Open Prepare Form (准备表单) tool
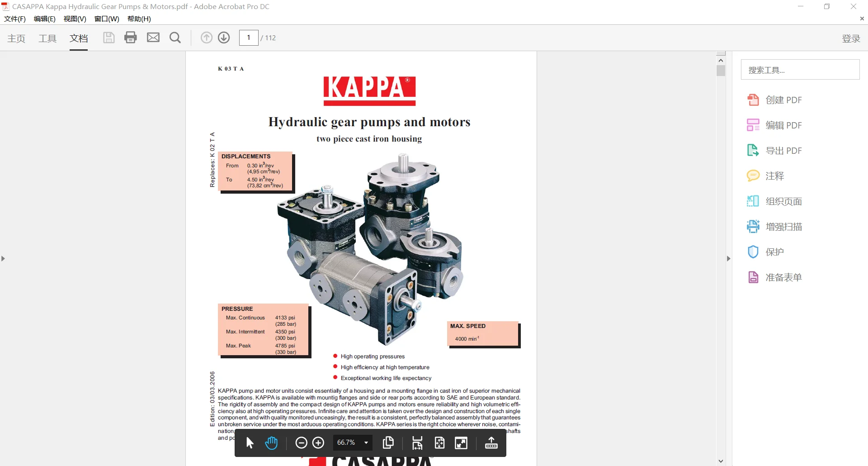Viewport: 868px width, 466px height. (774, 277)
